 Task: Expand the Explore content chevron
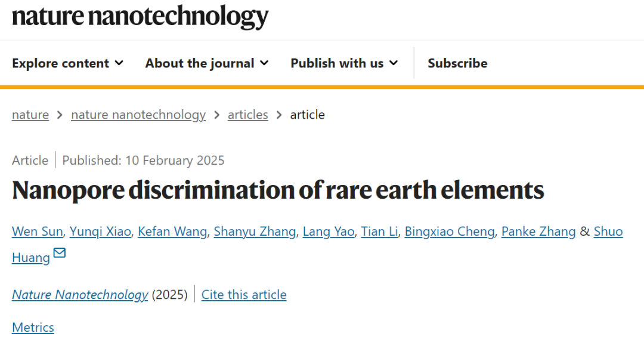(x=119, y=63)
